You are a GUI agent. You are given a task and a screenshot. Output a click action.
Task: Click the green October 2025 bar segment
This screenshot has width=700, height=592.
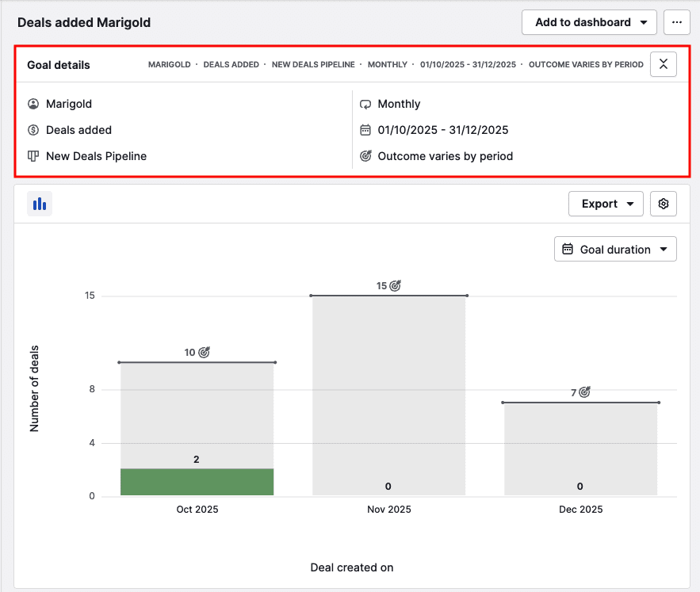click(x=197, y=482)
